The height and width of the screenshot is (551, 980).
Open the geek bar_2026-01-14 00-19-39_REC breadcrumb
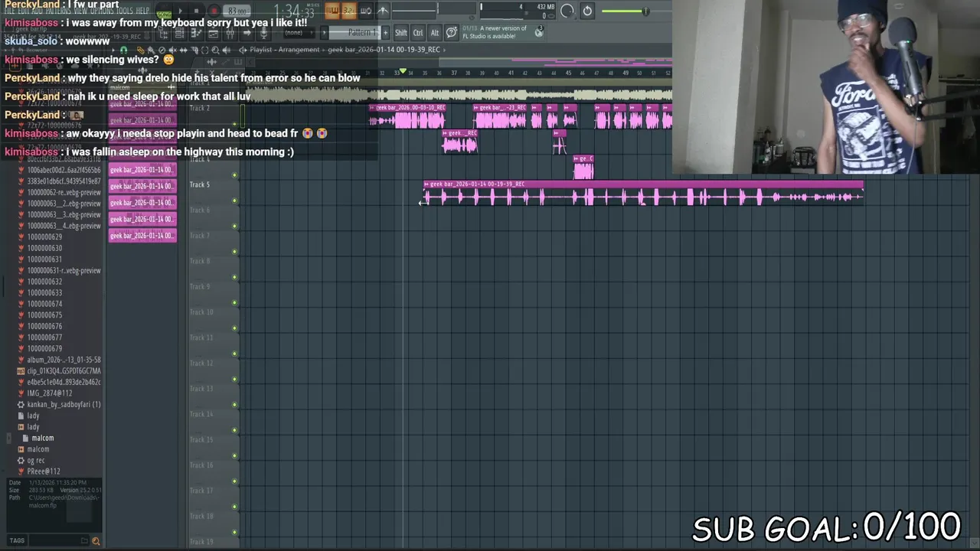click(x=384, y=50)
